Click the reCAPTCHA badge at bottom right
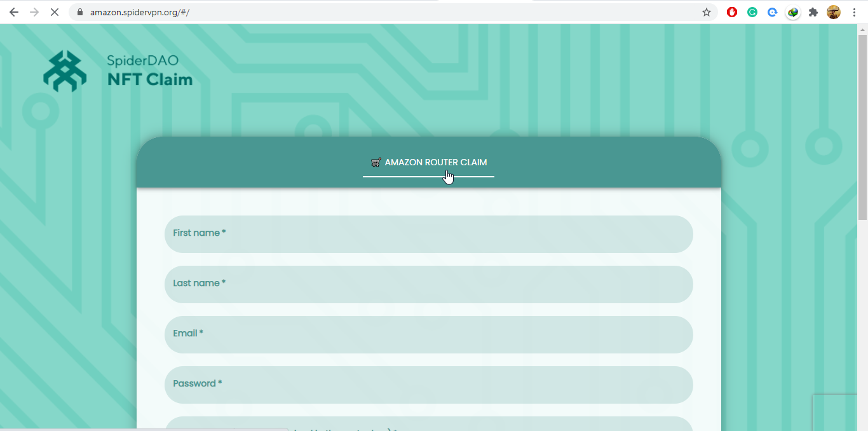Screen dimensions: 868x431 pyautogui.click(x=835, y=412)
